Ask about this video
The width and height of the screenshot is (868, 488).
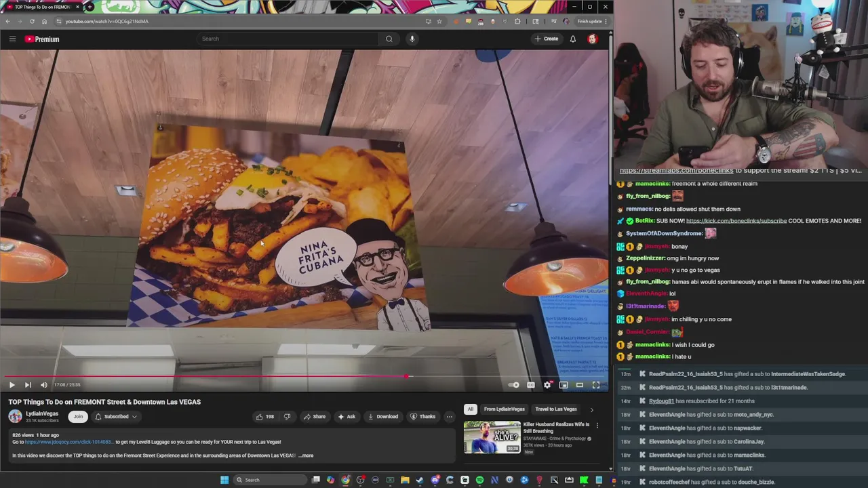[347, 417]
